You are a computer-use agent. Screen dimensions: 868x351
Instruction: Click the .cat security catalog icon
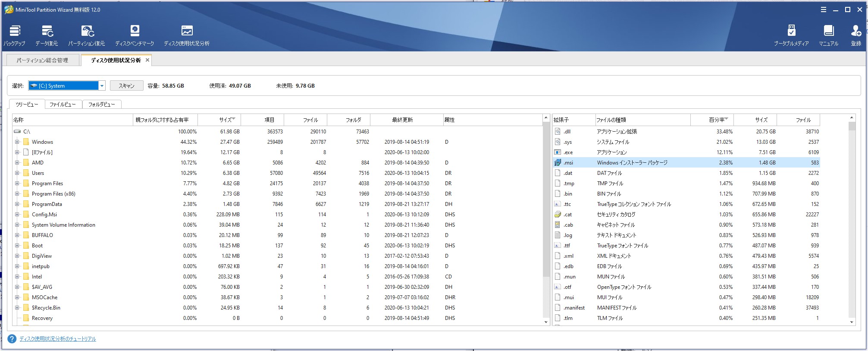coord(558,214)
